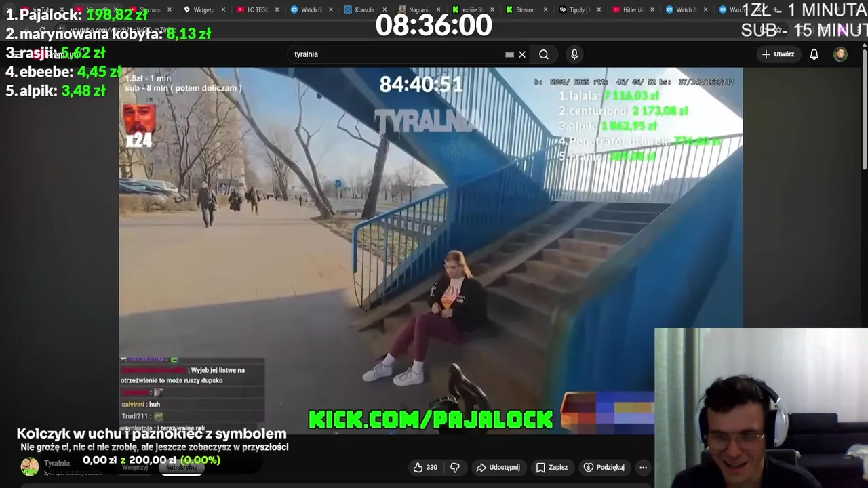Switch to the Widgety tab

[203, 9]
